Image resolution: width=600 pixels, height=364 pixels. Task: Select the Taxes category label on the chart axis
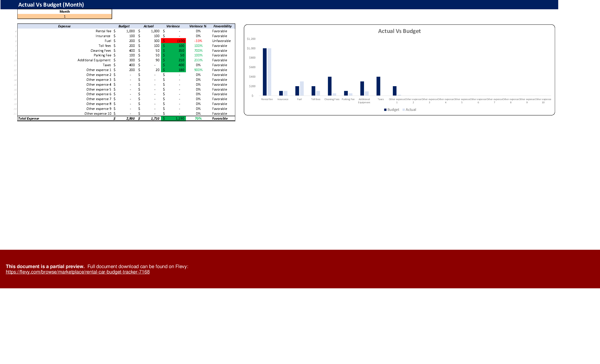click(380, 99)
